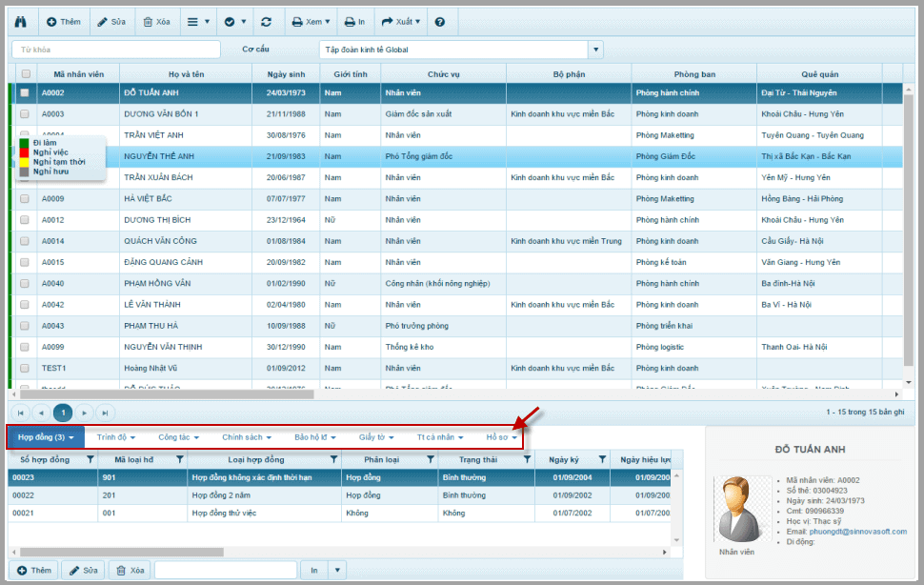Click the checkmark approve icon
The height and width of the screenshot is (585, 924).
230,22
